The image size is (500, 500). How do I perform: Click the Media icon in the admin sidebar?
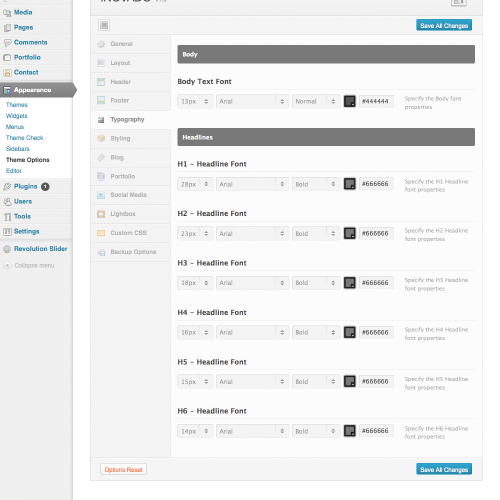(7, 13)
